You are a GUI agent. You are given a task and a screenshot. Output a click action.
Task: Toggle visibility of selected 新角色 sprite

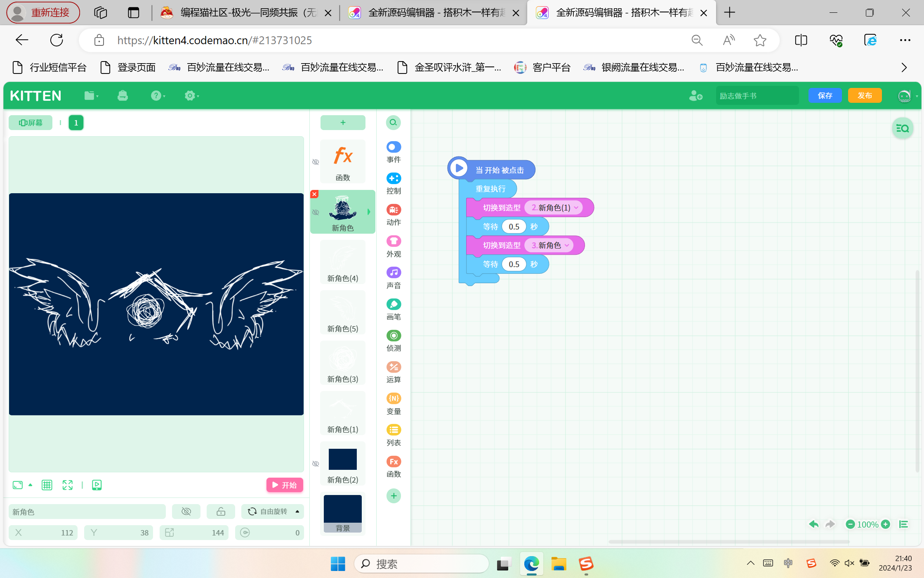point(316,212)
